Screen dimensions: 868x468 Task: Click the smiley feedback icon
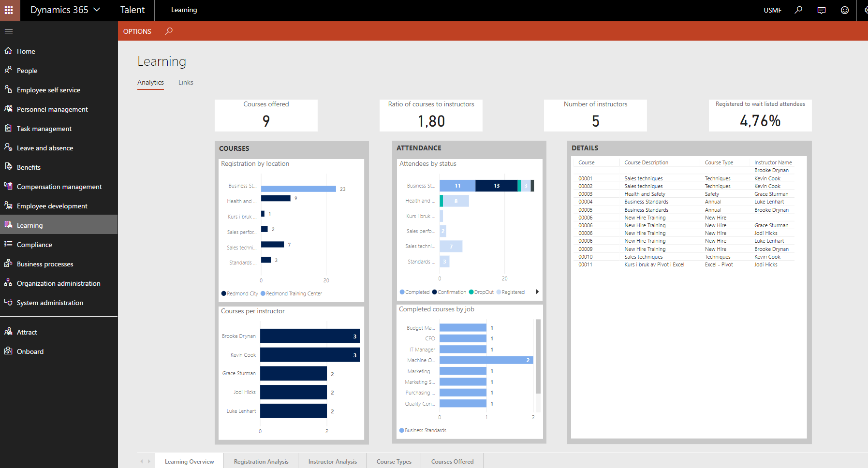click(x=844, y=10)
